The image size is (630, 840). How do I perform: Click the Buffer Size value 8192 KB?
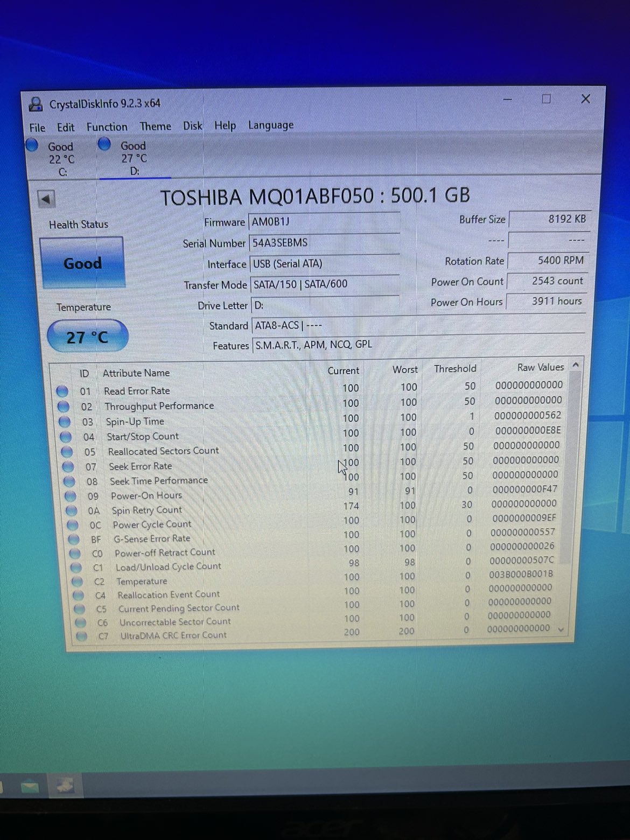pos(550,219)
